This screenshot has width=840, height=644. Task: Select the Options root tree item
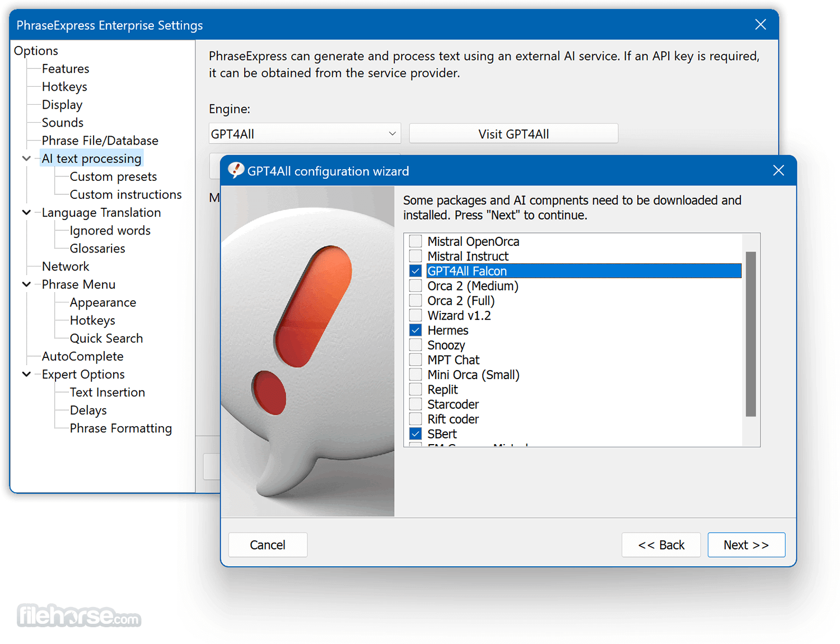pos(36,50)
